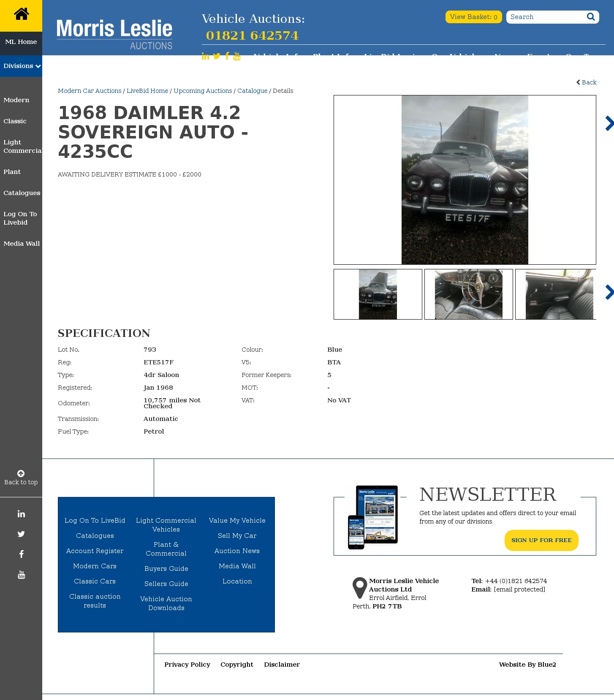This screenshot has height=700, width=614.
Task: Open Light Commercial Vehicles footer link
Action: (x=166, y=525)
